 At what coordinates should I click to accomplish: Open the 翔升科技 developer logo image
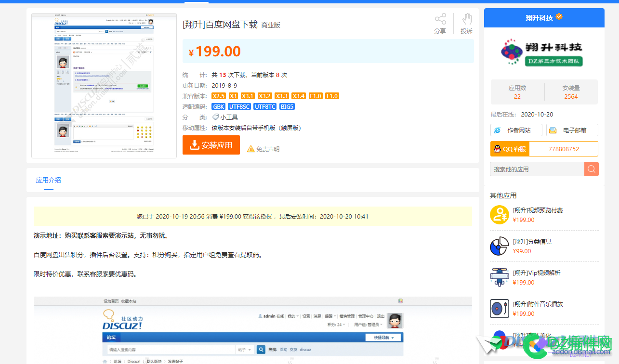(541, 52)
